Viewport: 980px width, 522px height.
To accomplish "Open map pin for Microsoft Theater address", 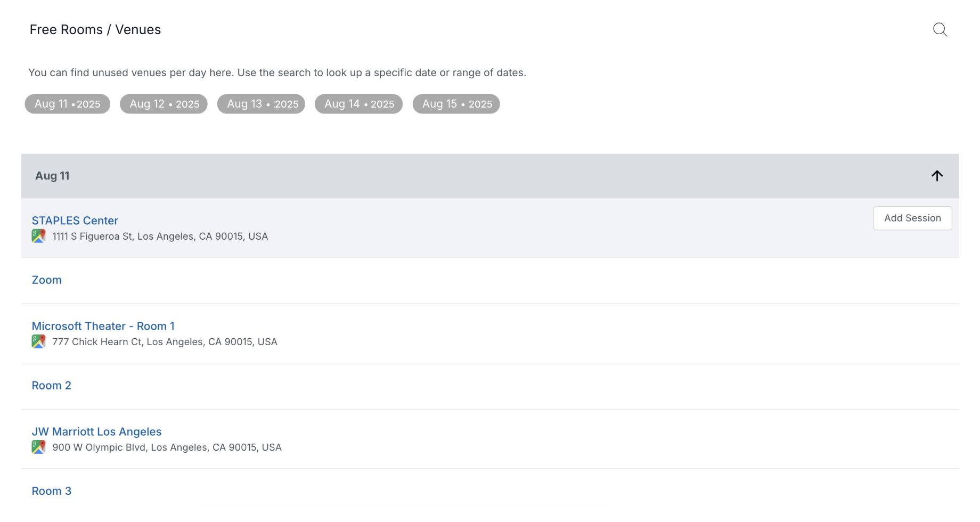I will pyautogui.click(x=38, y=341).
